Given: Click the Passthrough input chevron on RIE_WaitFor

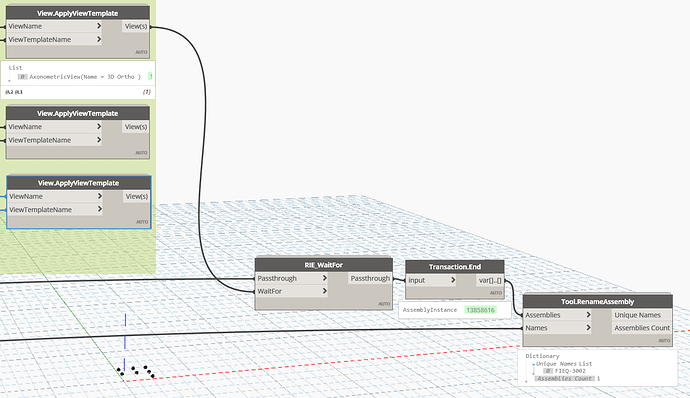Looking at the screenshot, I should [324, 278].
